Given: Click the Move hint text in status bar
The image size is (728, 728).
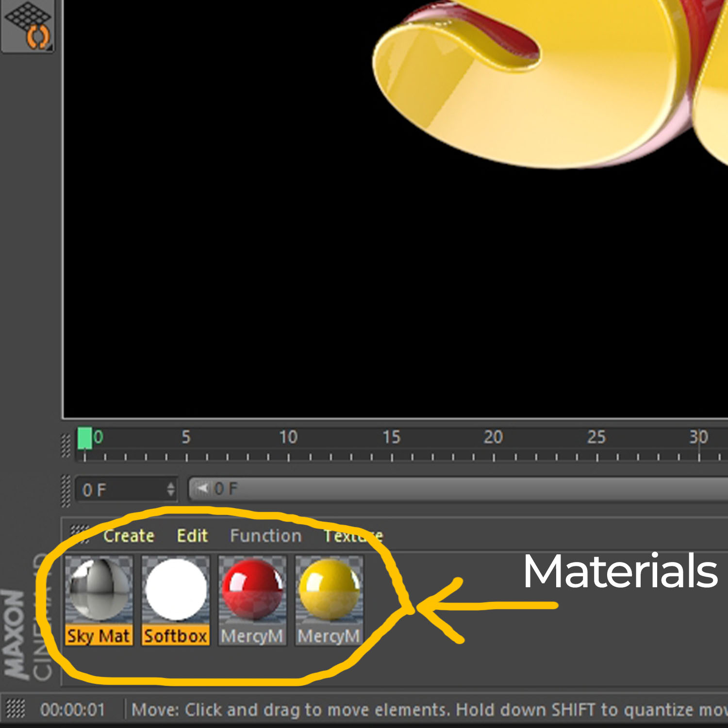Looking at the screenshot, I should tap(430, 710).
